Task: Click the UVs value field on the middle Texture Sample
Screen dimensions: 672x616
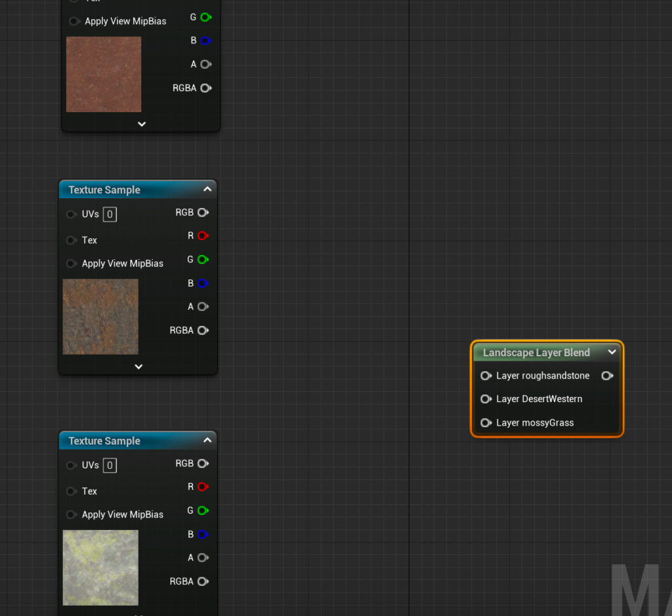Action: (110, 215)
